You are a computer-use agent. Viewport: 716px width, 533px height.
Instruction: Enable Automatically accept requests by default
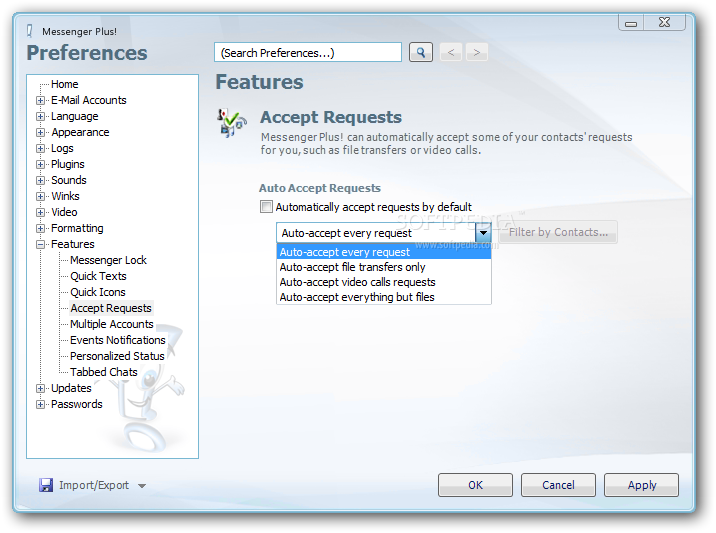click(x=266, y=207)
